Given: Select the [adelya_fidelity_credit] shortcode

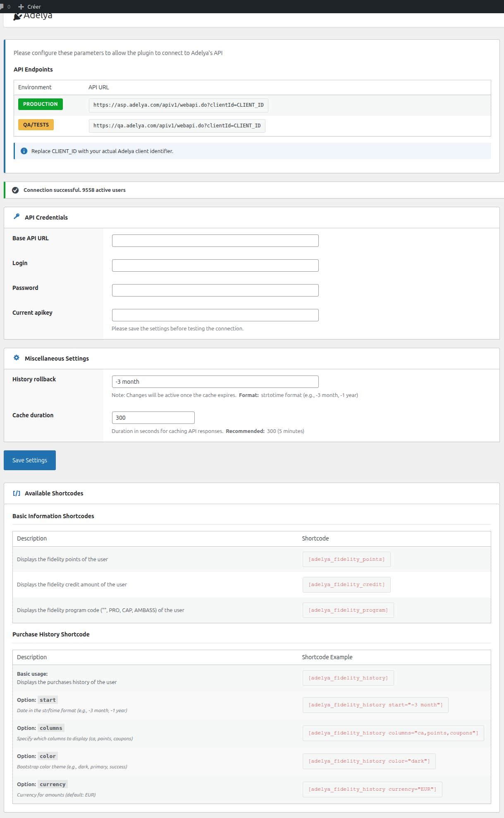Looking at the screenshot, I should (346, 585).
